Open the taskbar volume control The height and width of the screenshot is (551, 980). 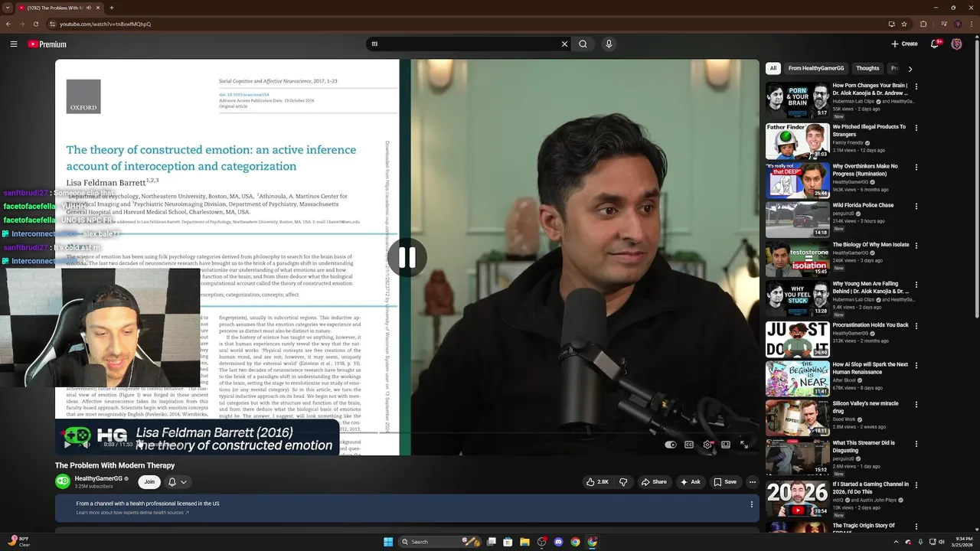(941, 542)
